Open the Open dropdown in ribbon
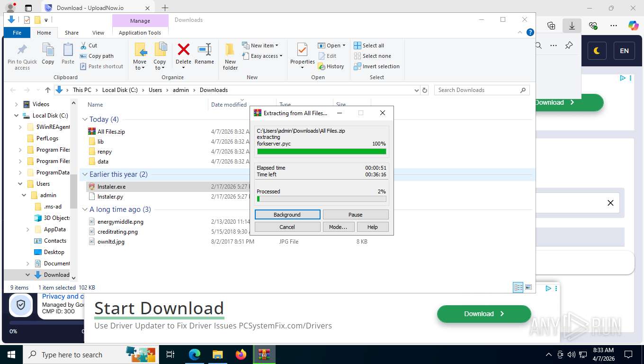Screen dimensions: 644x364 331,45
